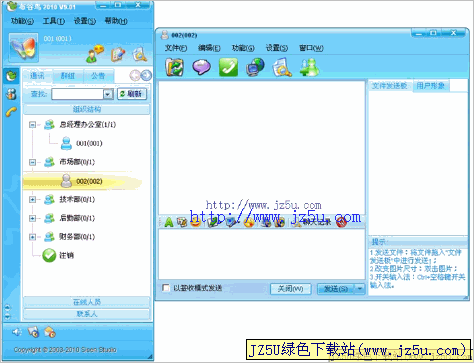This screenshot has width=474, height=363.
Task: Click the magnifier document icon in chat toolbar
Action: 282,67
